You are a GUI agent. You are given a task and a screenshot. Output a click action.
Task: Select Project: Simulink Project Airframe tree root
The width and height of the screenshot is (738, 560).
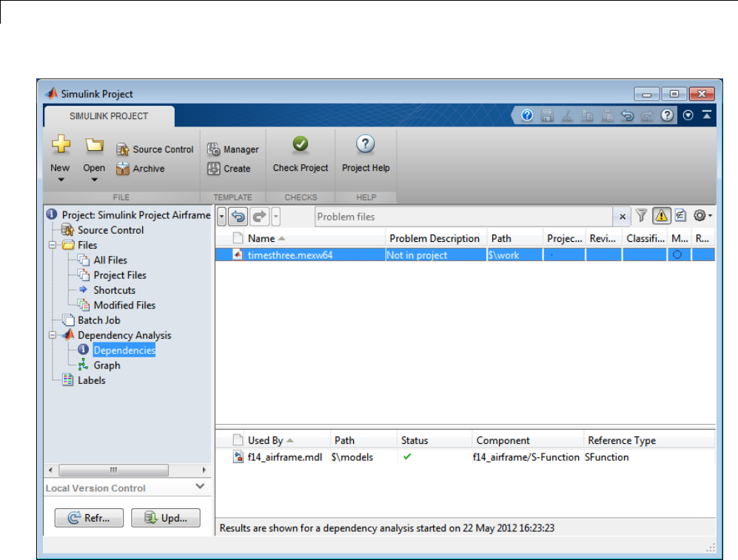point(136,215)
